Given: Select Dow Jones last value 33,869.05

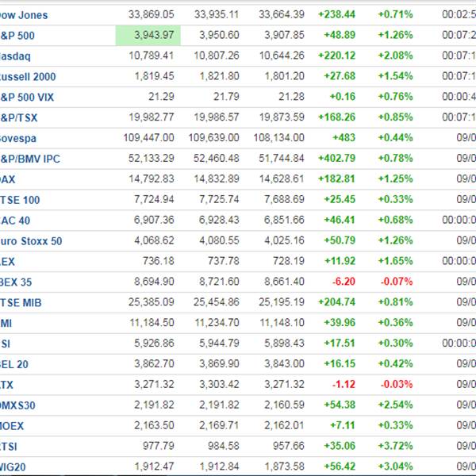Looking at the screenshot, I should [x=152, y=14].
